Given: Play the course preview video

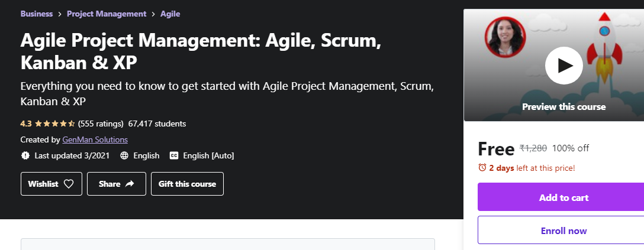Looking at the screenshot, I should click(563, 66).
